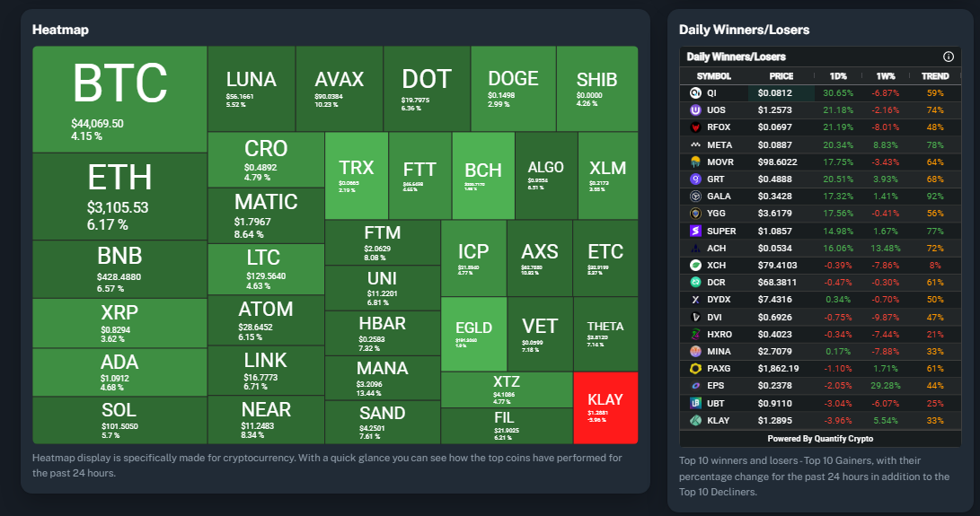
Task: Select the XCH coin icon
Action: [695, 265]
